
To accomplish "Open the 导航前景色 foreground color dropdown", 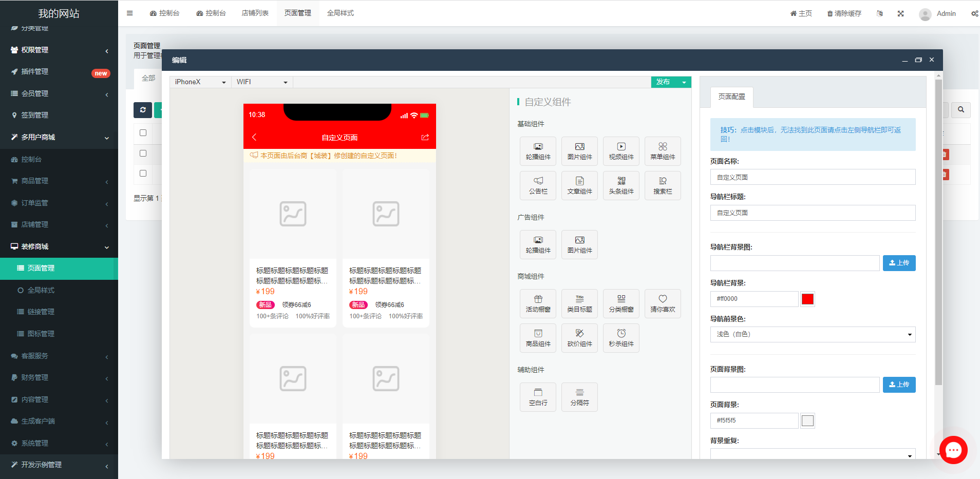I will tap(812, 334).
